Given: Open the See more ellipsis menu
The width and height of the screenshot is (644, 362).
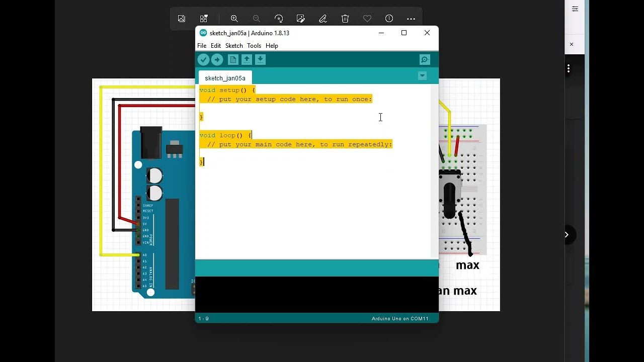Looking at the screenshot, I should [411, 19].
